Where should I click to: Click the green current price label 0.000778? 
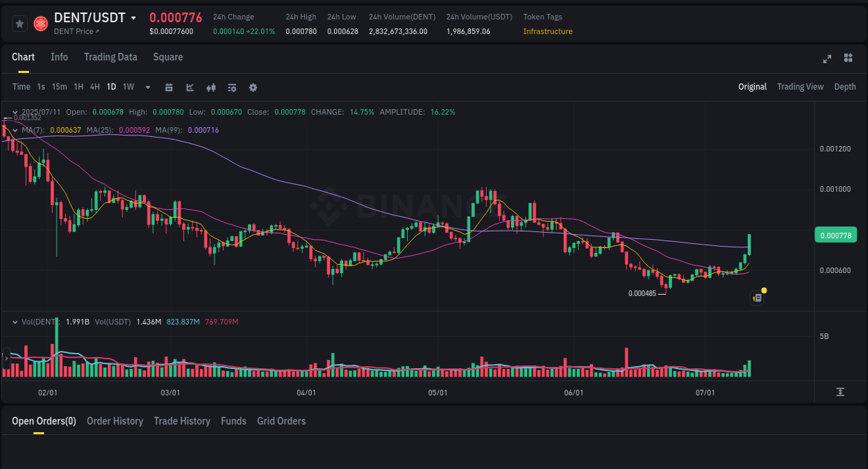point(835,235)
